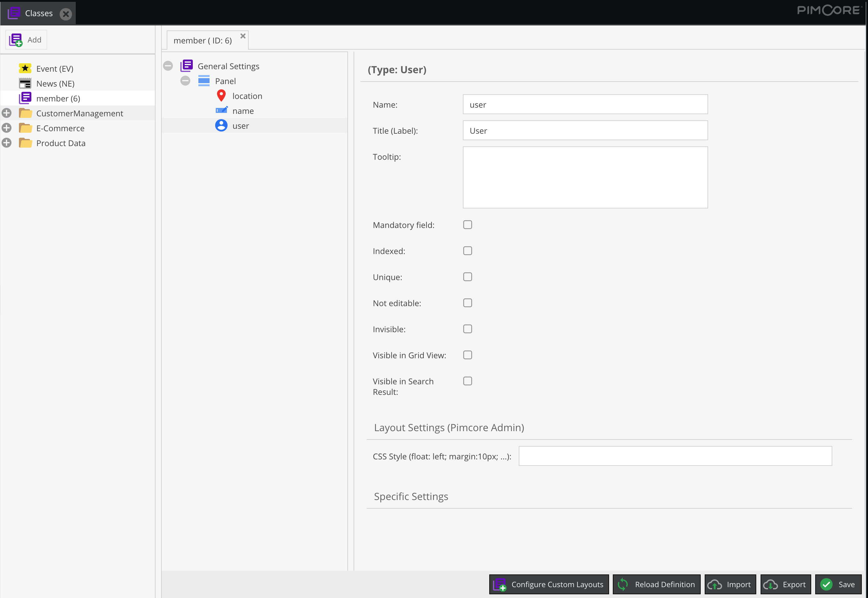Collapse the Panel node

185,81
